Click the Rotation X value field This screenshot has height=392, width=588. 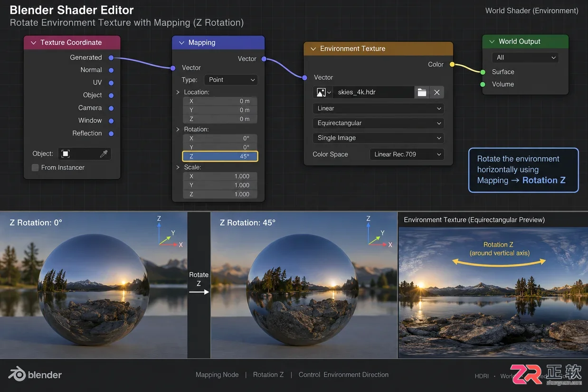pyautogui.click(x=220, y=138)
